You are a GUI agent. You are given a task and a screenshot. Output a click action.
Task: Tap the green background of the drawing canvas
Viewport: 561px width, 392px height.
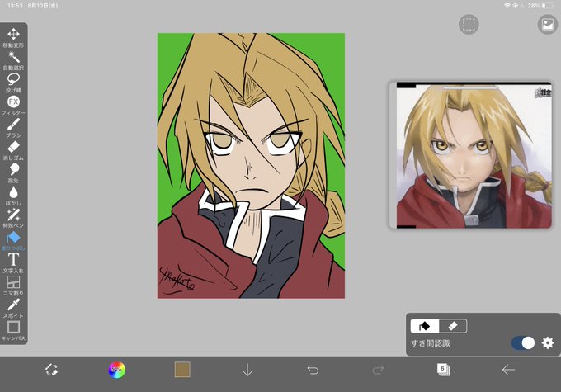[x=173, y=54]
